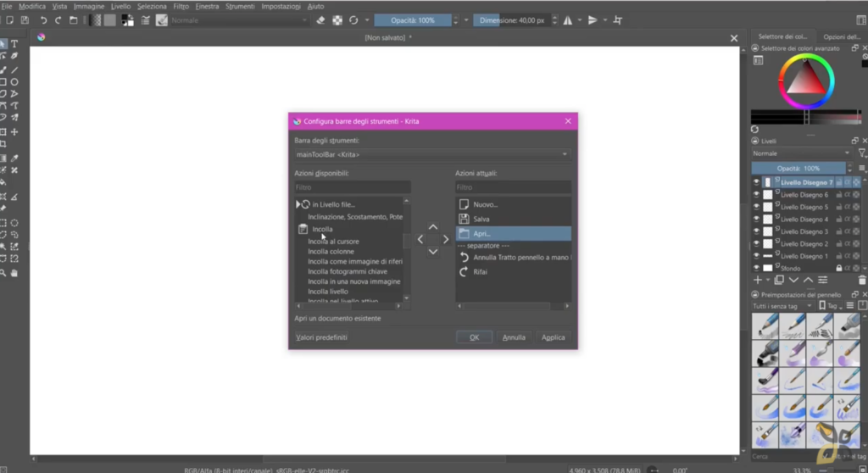The height and width of the screenshot is (473, 868).
Task: Click the Redo arrow in main toolbar
Action: pyautogui.click(x=58, y=20)
